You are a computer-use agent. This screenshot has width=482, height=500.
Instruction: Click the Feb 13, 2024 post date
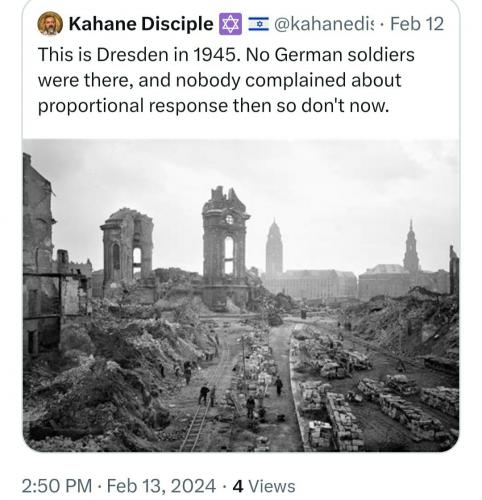click(x=161, y=486)
